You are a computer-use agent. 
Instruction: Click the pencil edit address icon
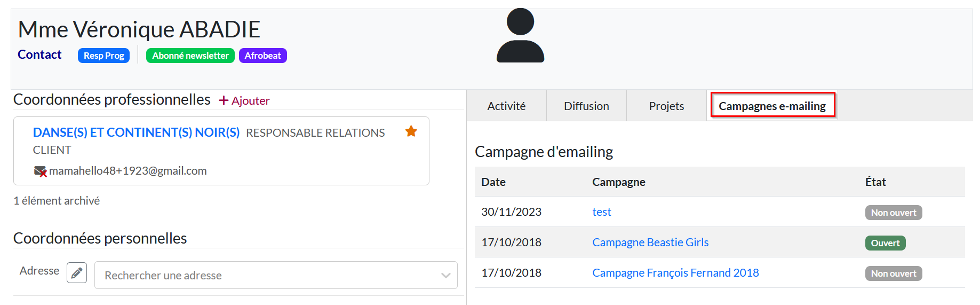[x=77, y=273]
